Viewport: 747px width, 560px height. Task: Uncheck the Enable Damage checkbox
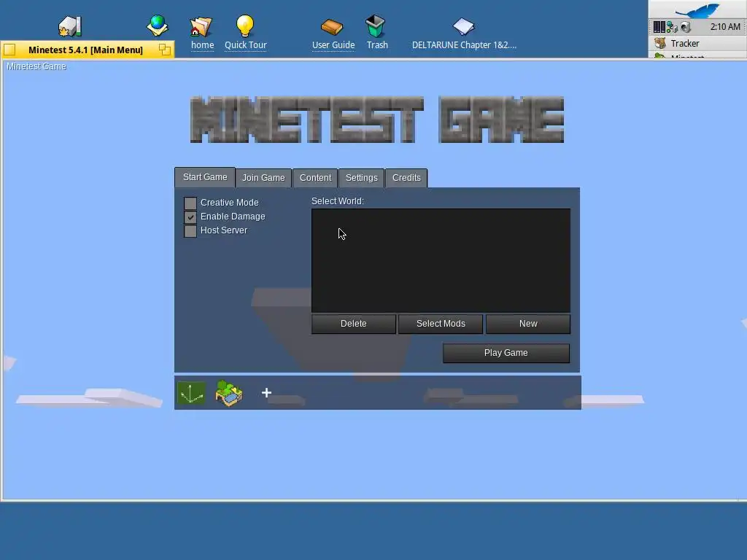click(190, 217)
